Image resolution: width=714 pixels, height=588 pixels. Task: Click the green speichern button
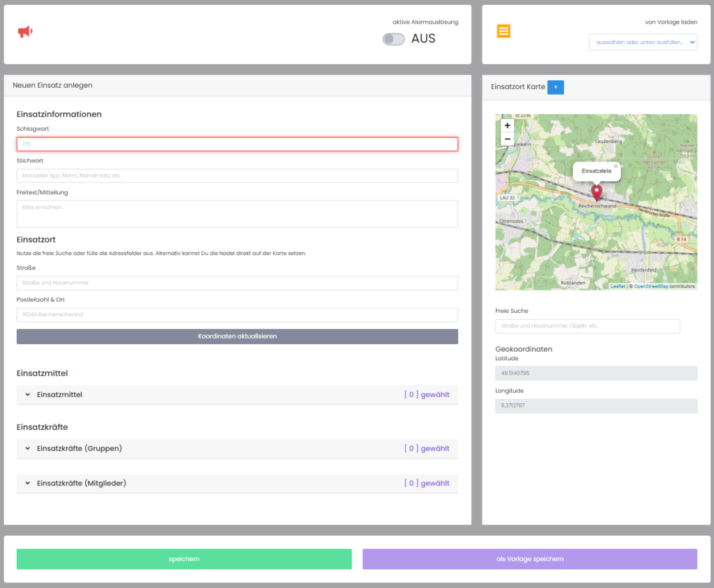[x=184, y=559]
